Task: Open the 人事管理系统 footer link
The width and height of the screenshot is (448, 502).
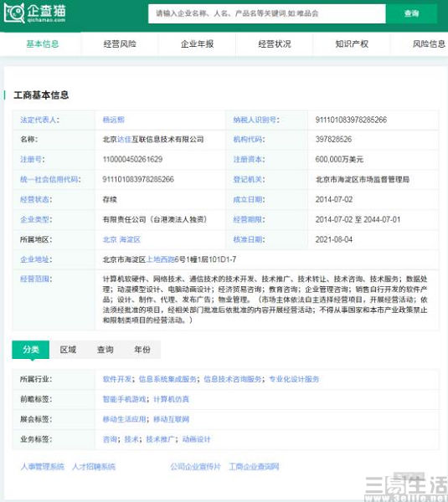Action: click(x=43, y=467)
